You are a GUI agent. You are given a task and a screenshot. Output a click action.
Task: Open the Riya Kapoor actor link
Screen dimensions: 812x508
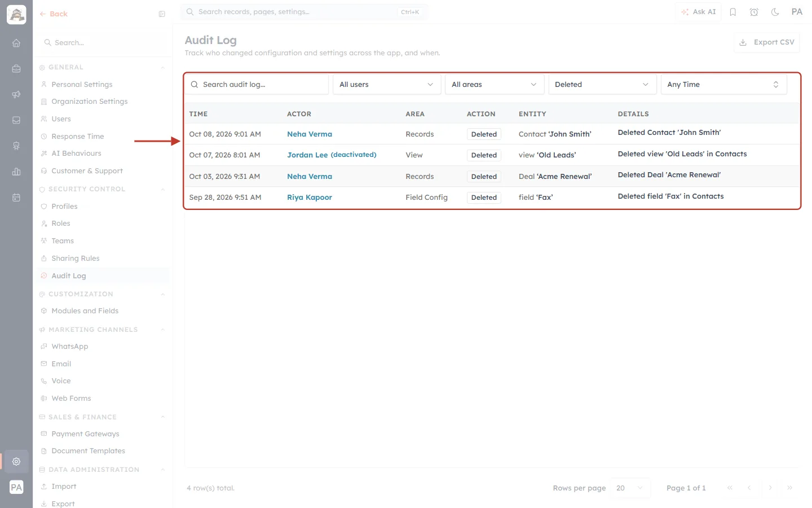310,198
